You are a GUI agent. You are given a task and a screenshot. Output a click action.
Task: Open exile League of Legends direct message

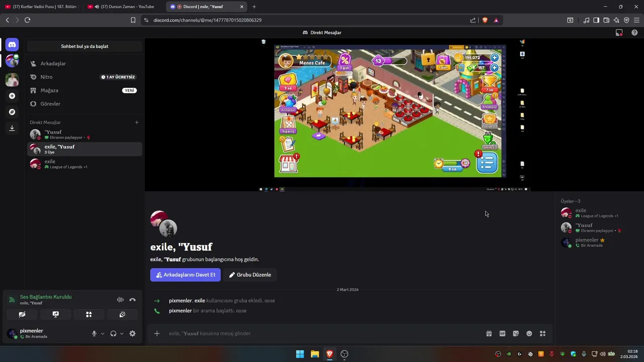pos(85,164)
